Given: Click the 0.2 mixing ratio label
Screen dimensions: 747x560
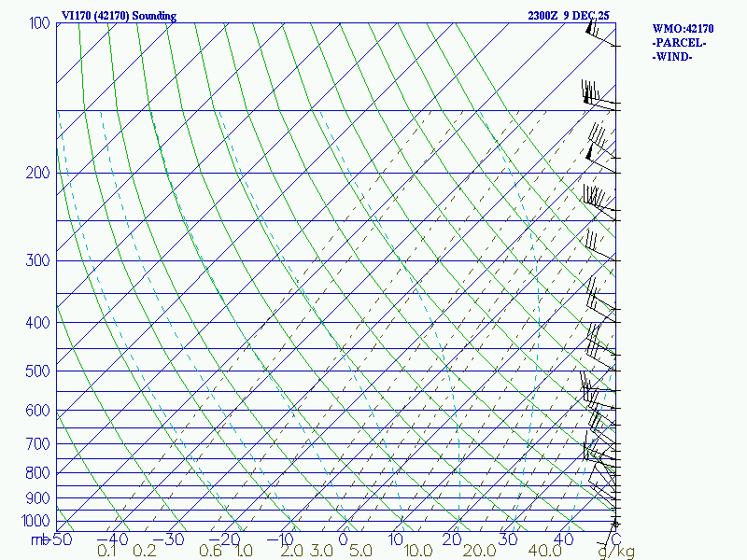Looking at the screenshot, I should click(x=145, y=551).
